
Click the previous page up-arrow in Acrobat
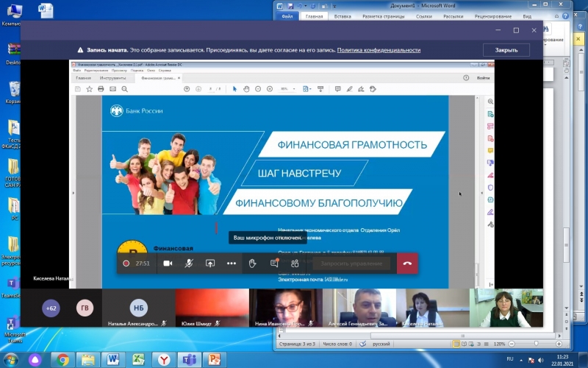point(187,89)
